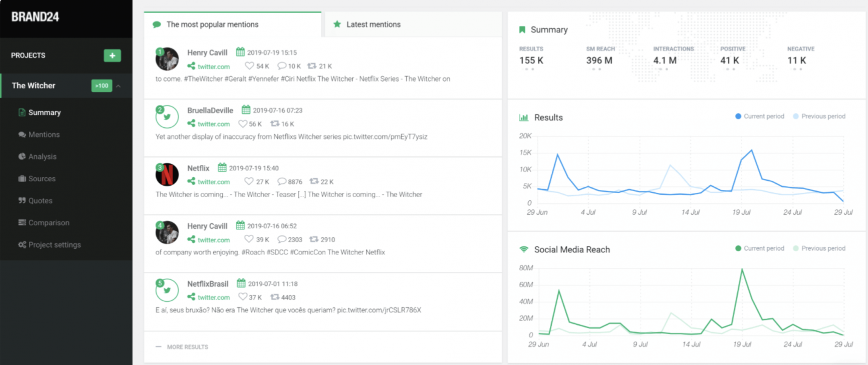Click retweet icon showing 21 K
Viewport: 868px width, 365px height.
click(x=312, y=66)
